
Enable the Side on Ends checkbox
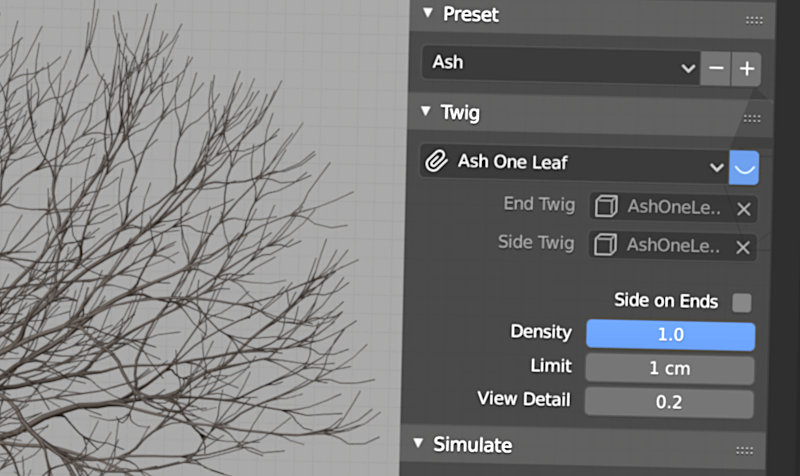click(741, 303)
